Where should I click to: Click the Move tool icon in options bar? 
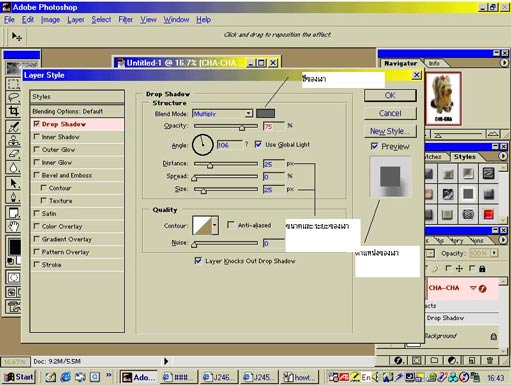(16, 36)
